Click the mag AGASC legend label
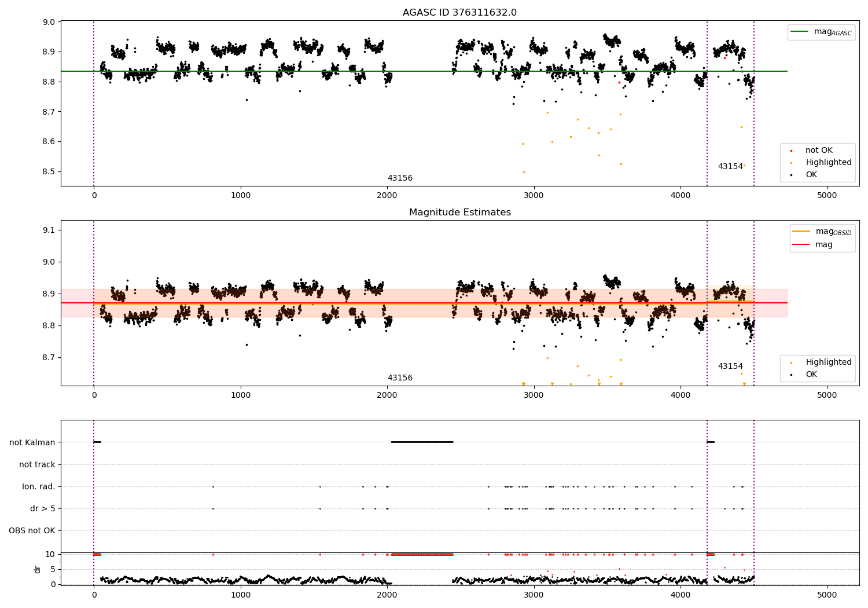The height and width of the screenshot is (608, 868). [833, 32]
